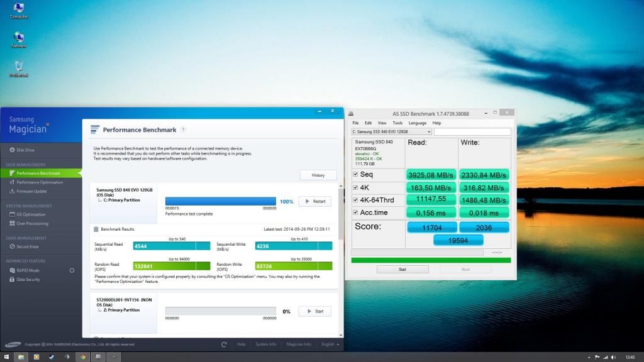Open Disk Drive in the Magician sidebar
This screenshot has width=644, height=362.
25,150
